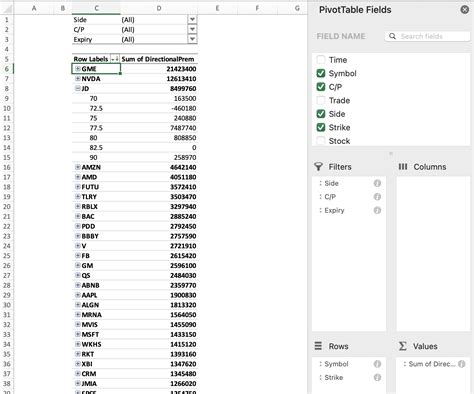Viewport: 474px width, 394px height.
Task: Expand the RBLX row group
Action: (x=78, y=206)
